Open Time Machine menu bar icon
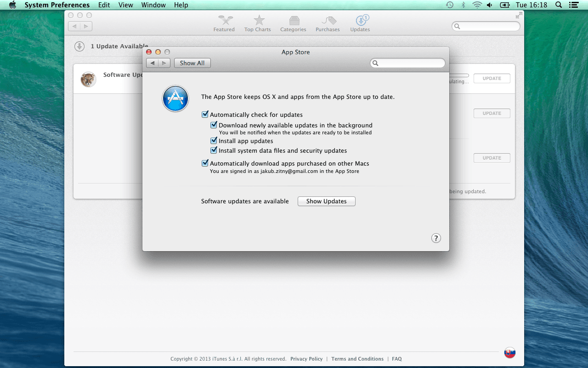 pyautogui.click(x=450, y=5)
